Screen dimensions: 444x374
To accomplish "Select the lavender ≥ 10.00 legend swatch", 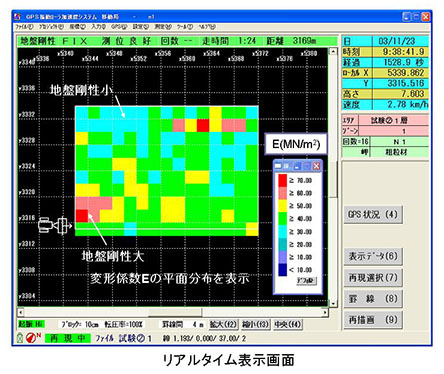I will 282,257.
